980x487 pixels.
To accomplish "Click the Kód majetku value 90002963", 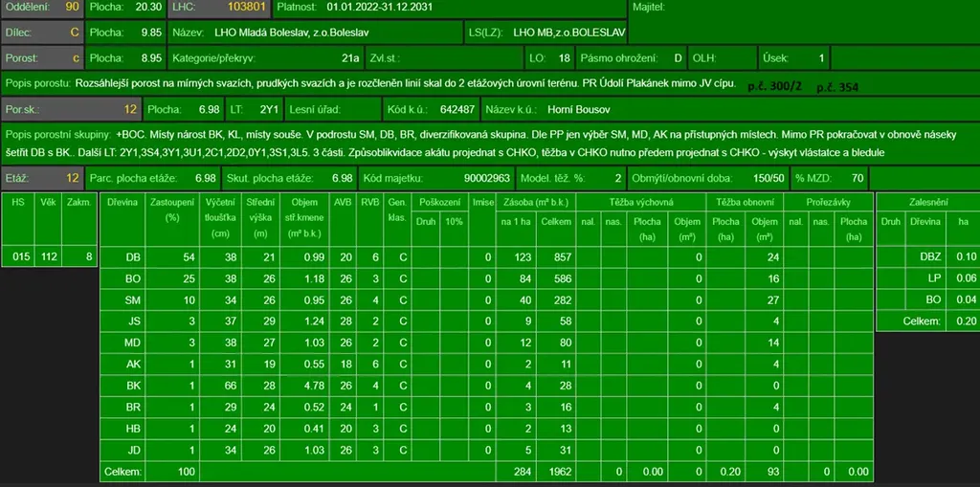I will coord(487,178).
